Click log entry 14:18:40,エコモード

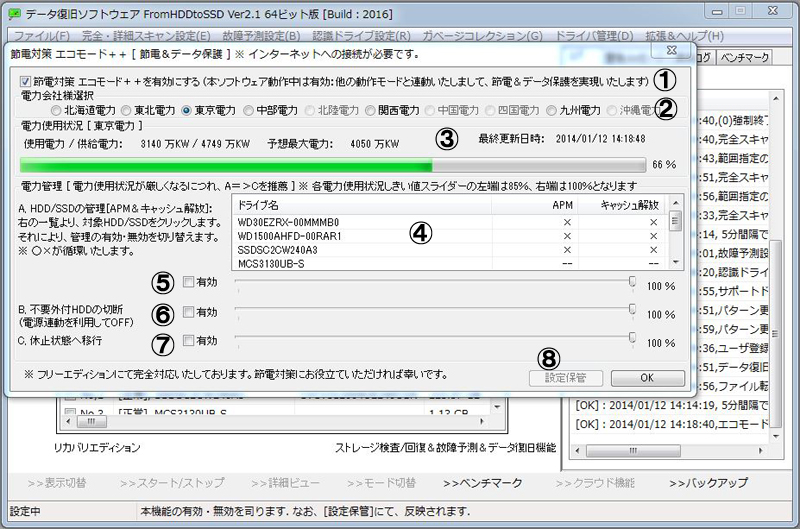pos(671,424)
